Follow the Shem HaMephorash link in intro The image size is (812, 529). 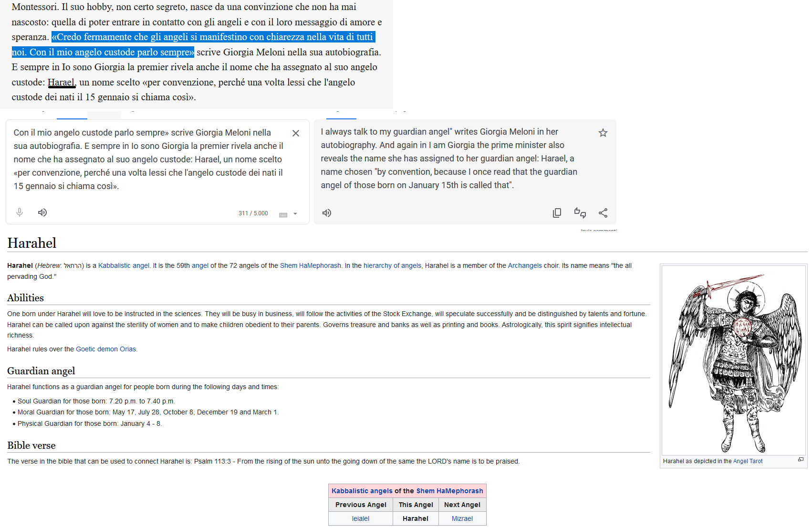[x=311, y=265]
